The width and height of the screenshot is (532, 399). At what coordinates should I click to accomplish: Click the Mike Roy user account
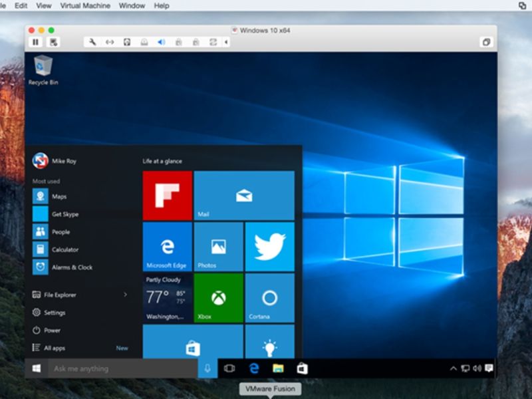click(55, 161)
